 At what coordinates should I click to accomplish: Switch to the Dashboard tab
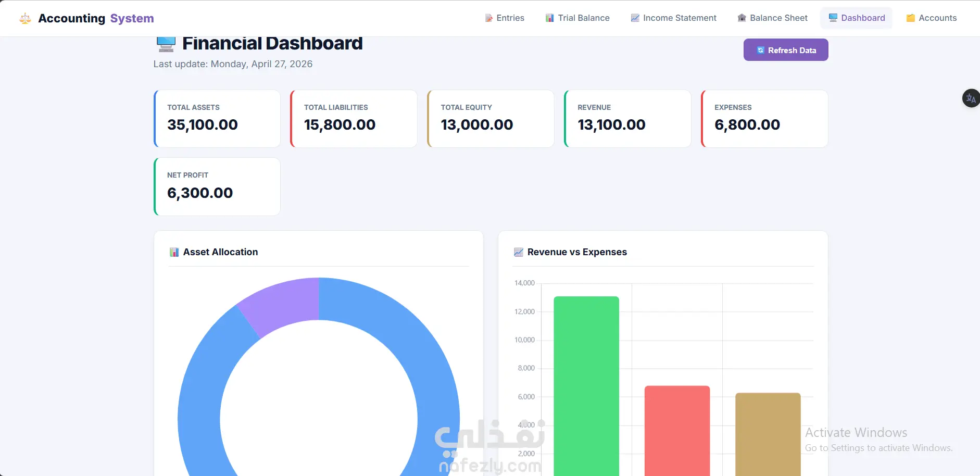pos(857,18)
